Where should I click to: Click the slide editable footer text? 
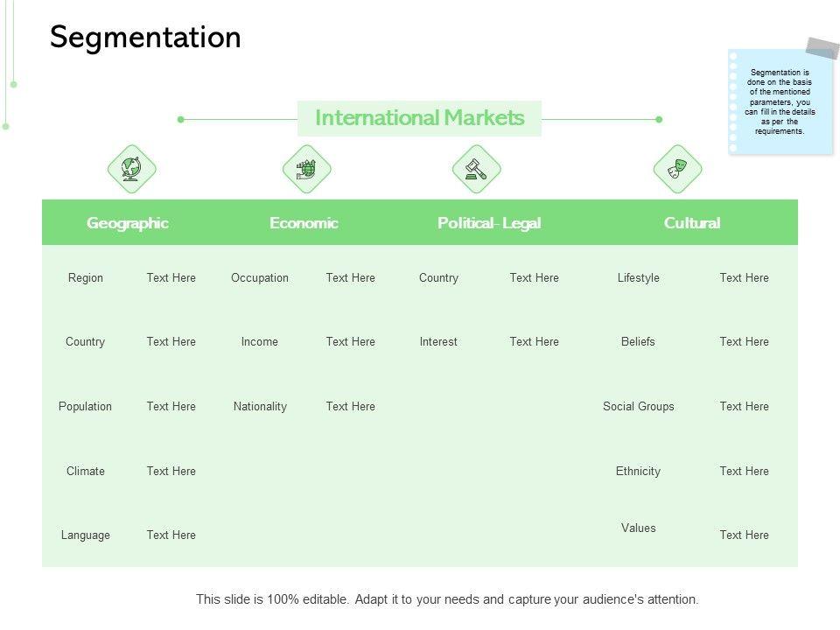pos(447,600)
